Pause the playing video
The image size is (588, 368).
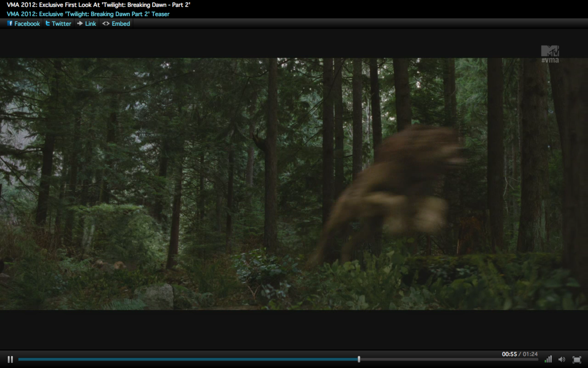pos(10,359)
